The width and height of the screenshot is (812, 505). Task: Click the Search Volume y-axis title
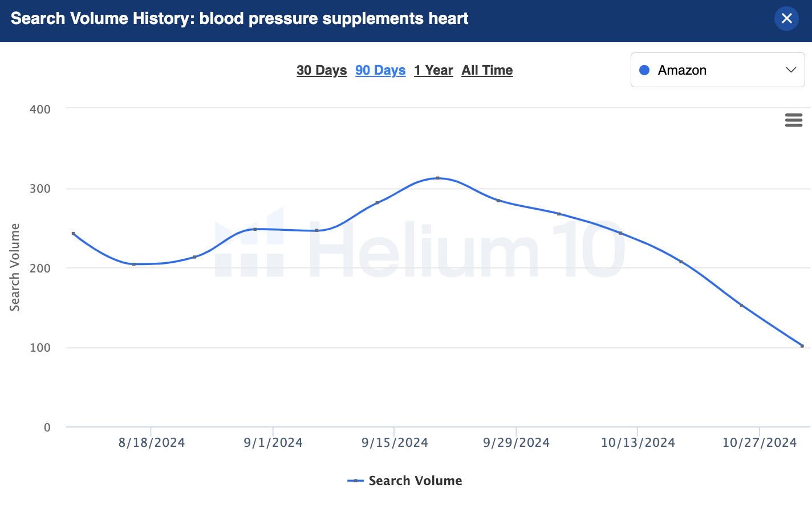point(15,267)
